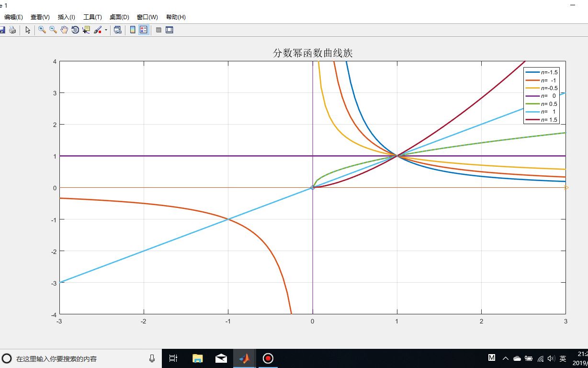Image resolution: width=588 pixels, height=368 pixels.
Task: Select legend entry n= 0.5
Action: click(x=542, y=104)
